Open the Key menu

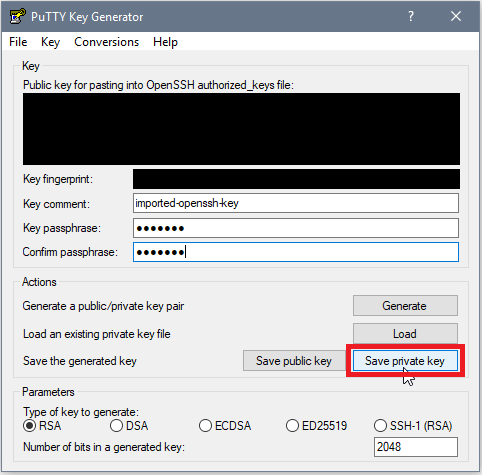[x=50, y=42]
